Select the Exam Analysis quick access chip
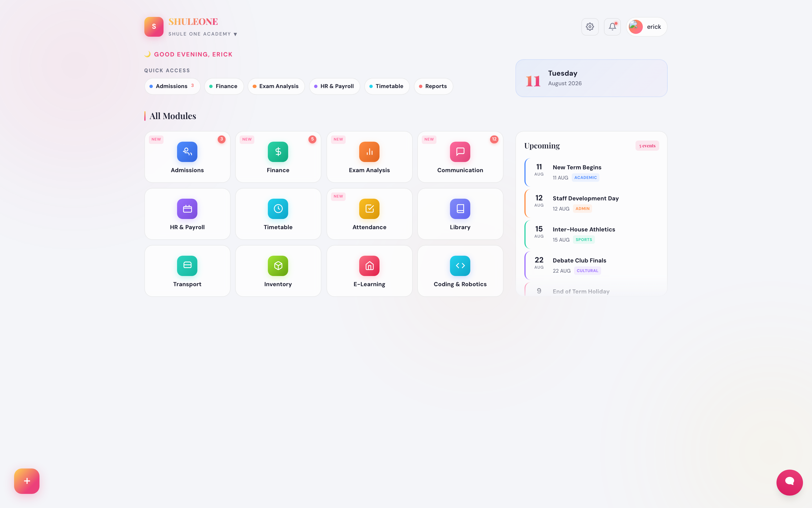 (276, 86)
